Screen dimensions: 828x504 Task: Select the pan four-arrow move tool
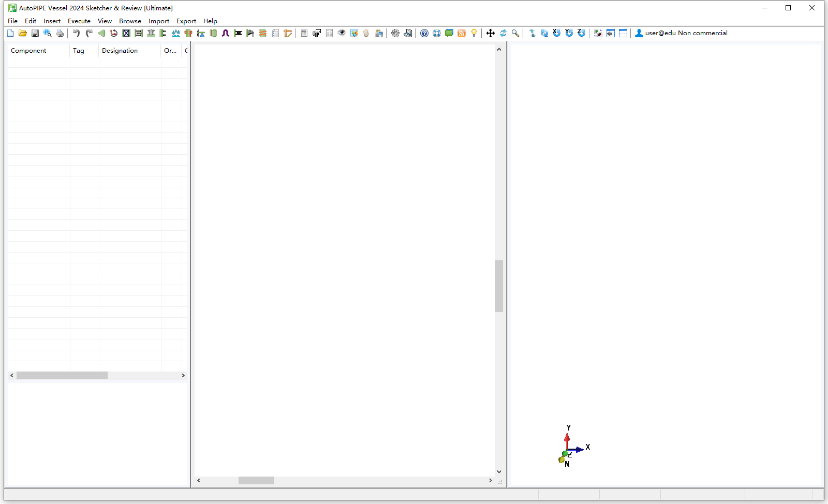(x=491, y=33)
